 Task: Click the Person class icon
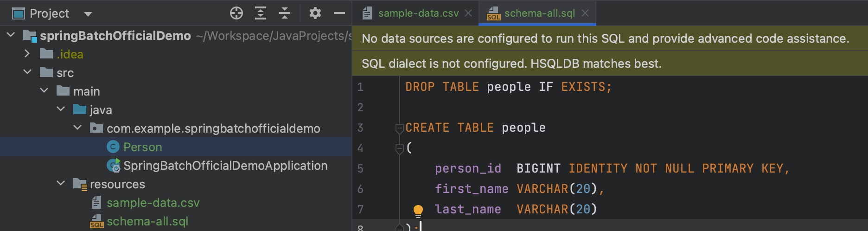(113, 147)
